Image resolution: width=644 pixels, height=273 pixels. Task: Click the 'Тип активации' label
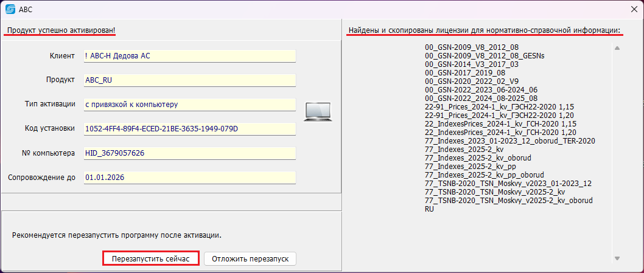coord(50,104)
